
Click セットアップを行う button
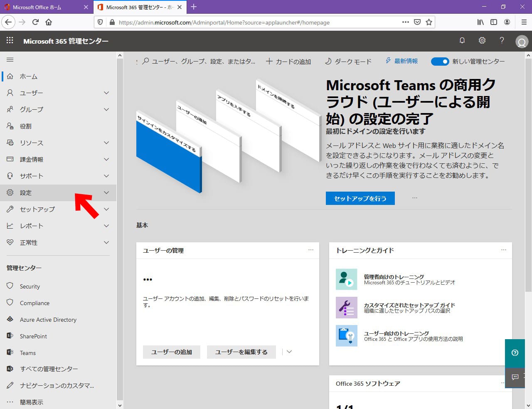pos(360,198)
